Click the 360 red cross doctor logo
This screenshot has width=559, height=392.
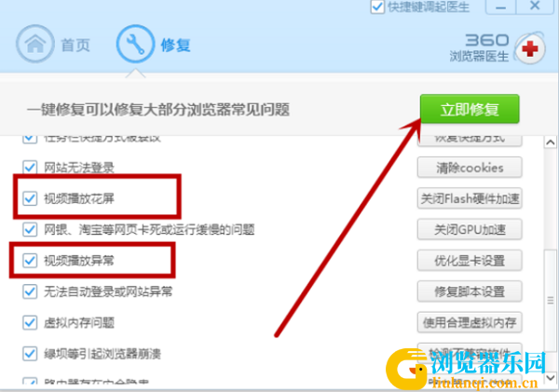(x=530, y=48)
